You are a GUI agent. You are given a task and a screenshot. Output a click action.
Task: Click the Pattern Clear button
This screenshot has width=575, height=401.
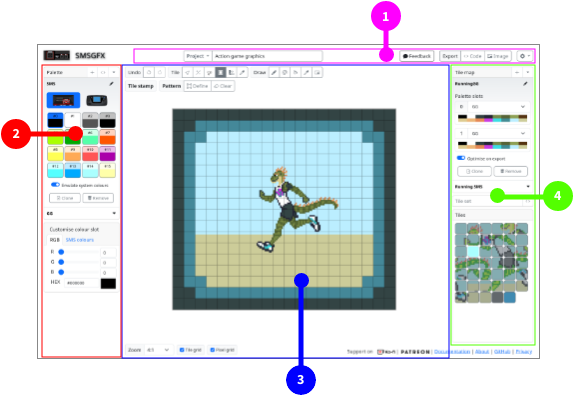click(x=223, y=86)
